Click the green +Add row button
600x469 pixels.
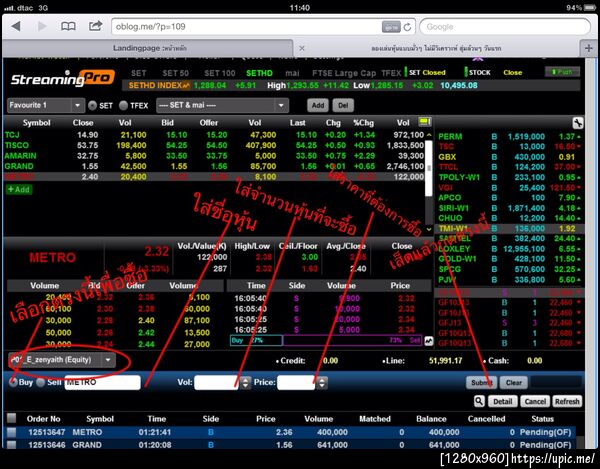[x=19, y=189]
